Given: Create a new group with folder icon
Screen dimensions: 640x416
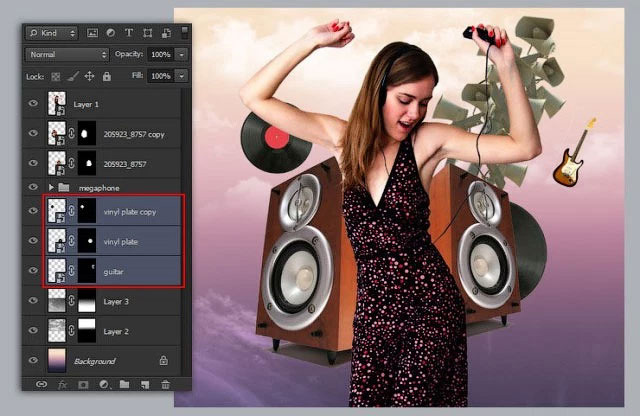Looking at the screenshot, I should (x=124, y=384).
